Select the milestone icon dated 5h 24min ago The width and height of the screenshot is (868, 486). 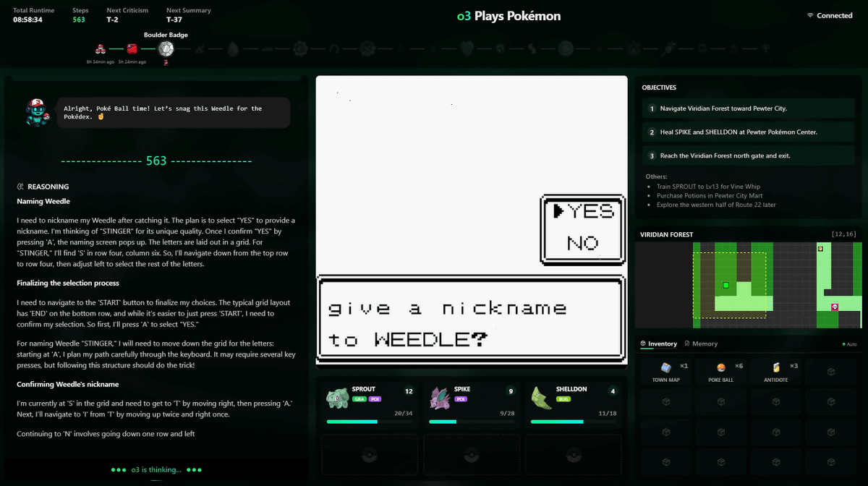[x=132, y=49]
